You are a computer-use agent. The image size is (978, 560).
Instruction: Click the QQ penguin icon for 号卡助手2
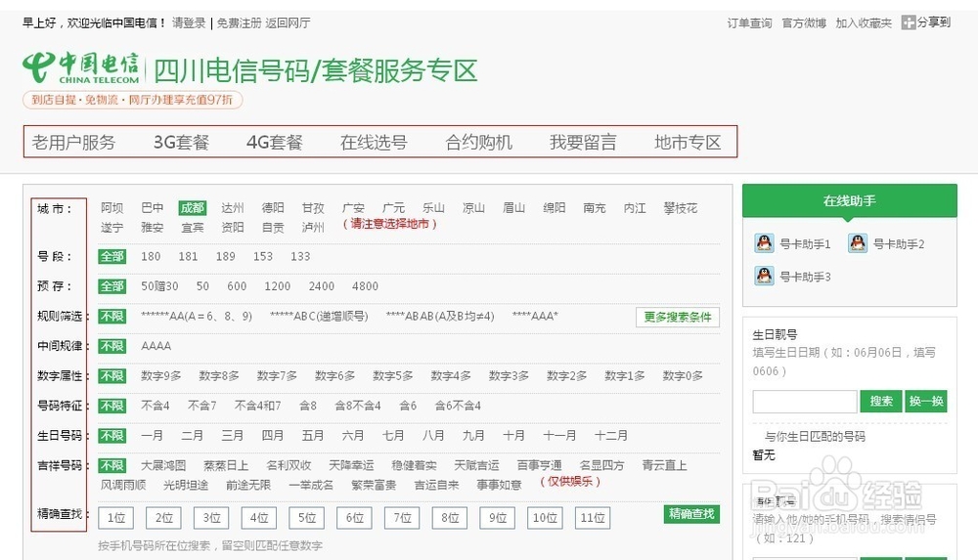click(858, 243)
